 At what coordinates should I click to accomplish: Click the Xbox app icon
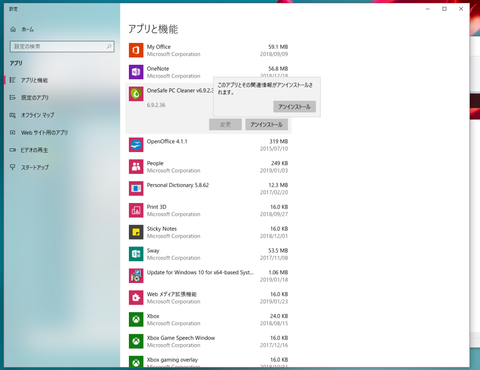tap(136, 320)
